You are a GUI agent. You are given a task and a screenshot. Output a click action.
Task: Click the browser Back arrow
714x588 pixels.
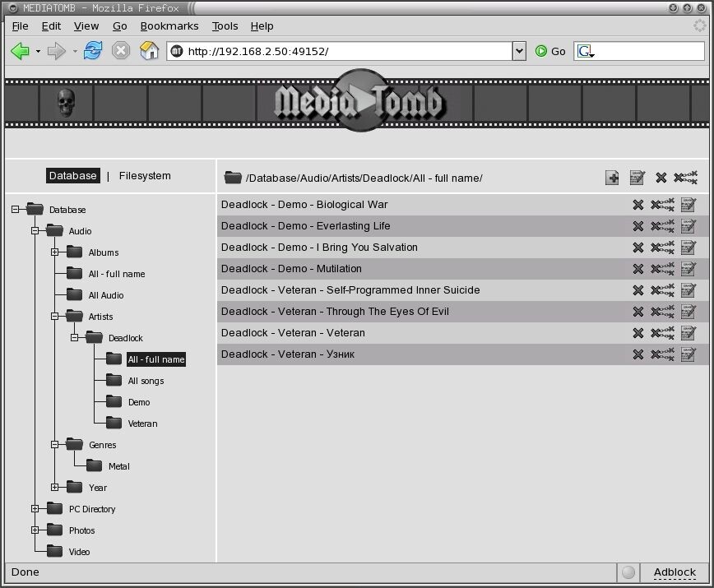click(x=20, y=51)
